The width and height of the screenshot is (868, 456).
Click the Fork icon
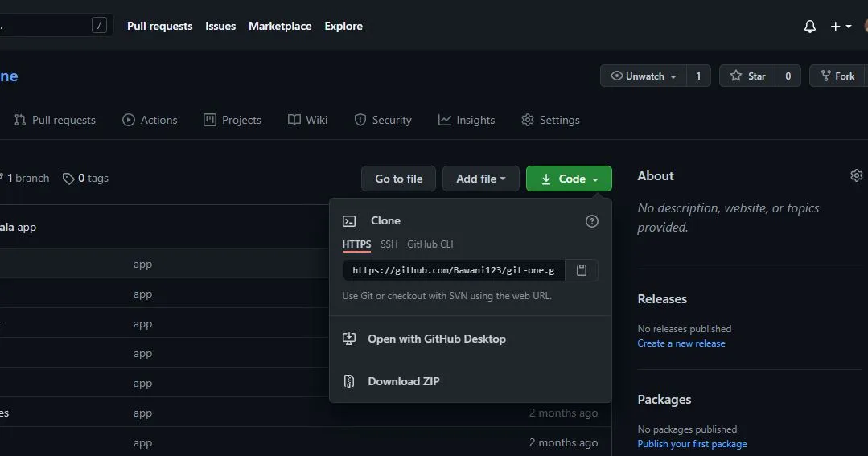tap(826, 76)
